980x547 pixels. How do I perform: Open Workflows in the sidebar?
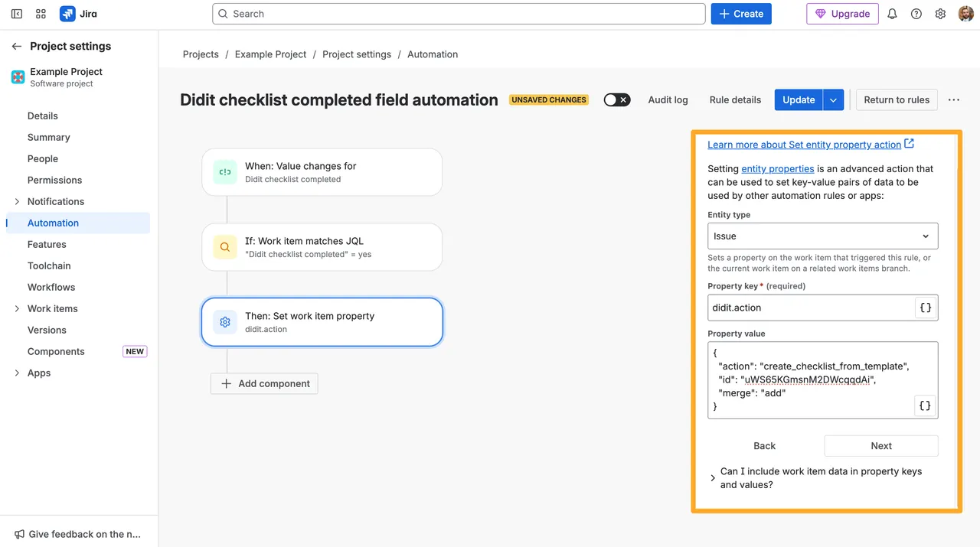pos(51,287)
